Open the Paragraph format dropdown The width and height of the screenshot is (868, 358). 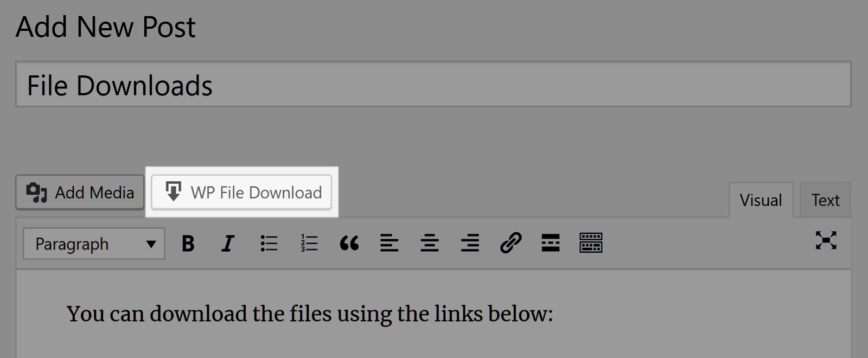[x=94, y=244]
